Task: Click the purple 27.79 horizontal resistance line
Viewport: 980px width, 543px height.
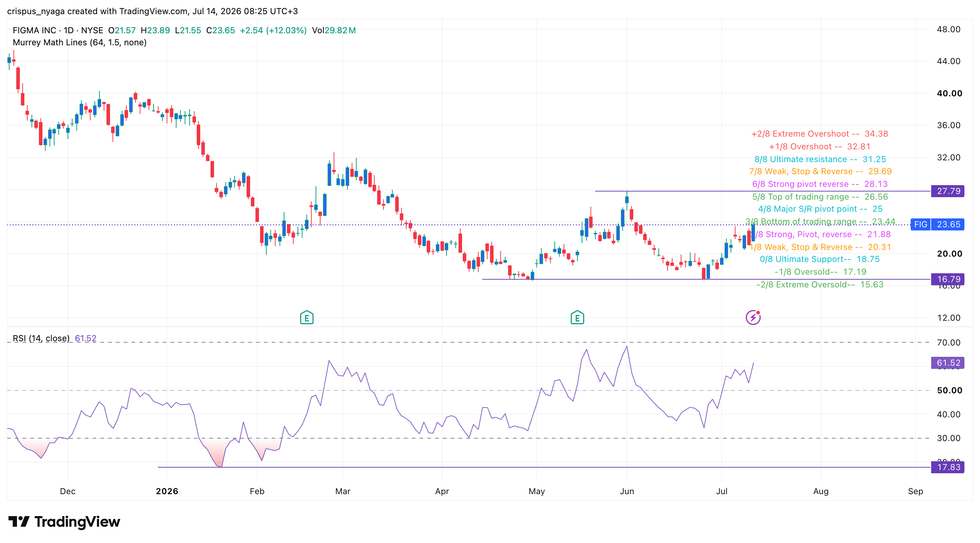Action: tap(763, 191)
